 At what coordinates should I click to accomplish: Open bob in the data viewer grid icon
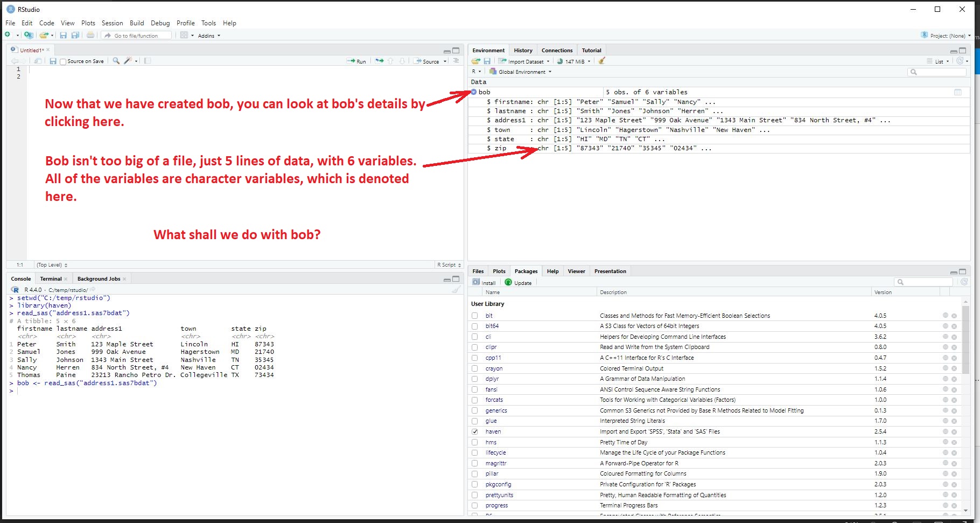click(x=957, y=92)
